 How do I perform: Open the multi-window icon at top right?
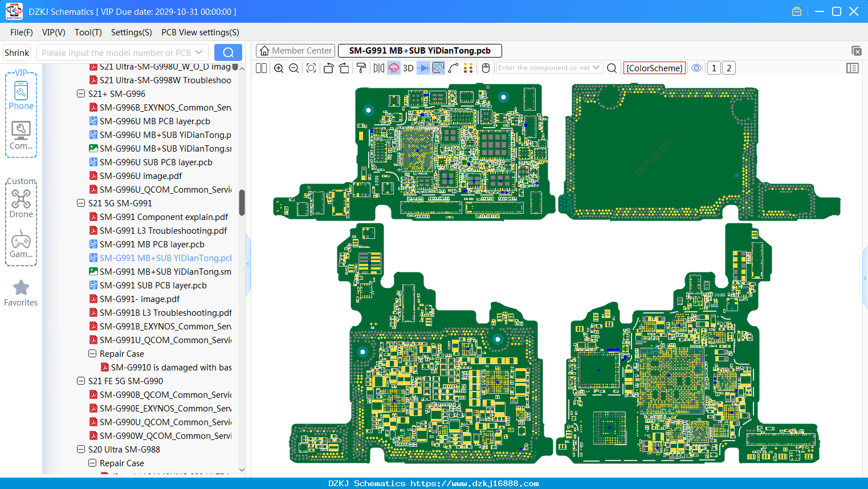(x=856, y=51)
